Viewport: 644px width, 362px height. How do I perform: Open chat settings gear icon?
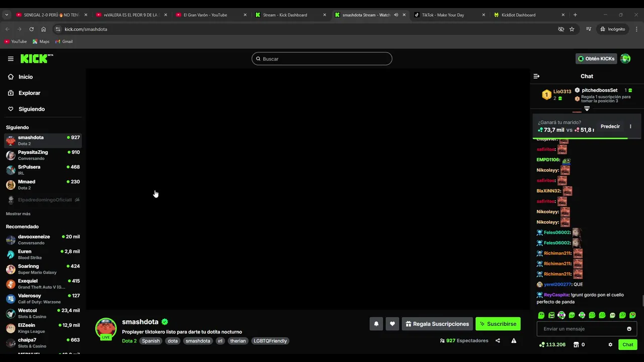click(x=610, y=344)
